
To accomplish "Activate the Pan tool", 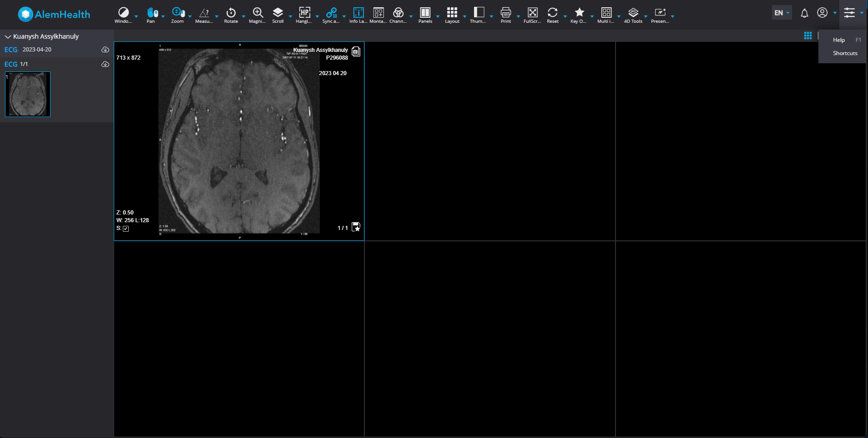I will (x=151, y=15).
